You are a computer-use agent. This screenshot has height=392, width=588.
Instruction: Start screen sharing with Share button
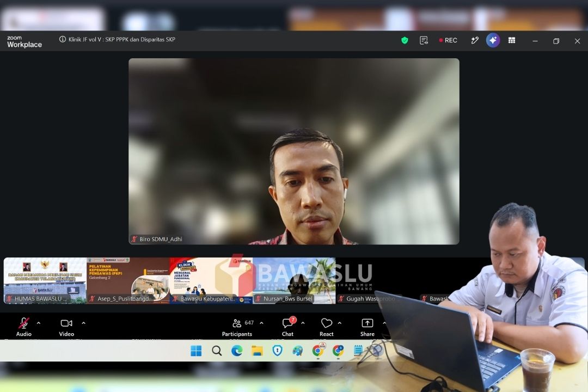tap(367, 327)
